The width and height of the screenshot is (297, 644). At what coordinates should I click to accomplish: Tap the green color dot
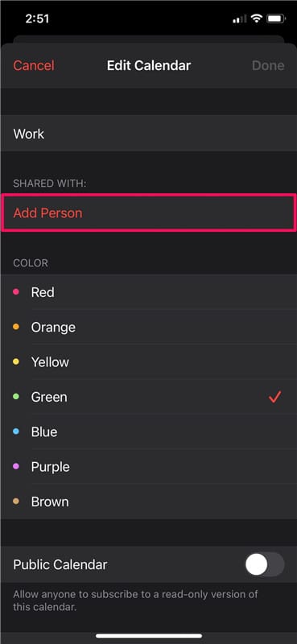(16, 397)
